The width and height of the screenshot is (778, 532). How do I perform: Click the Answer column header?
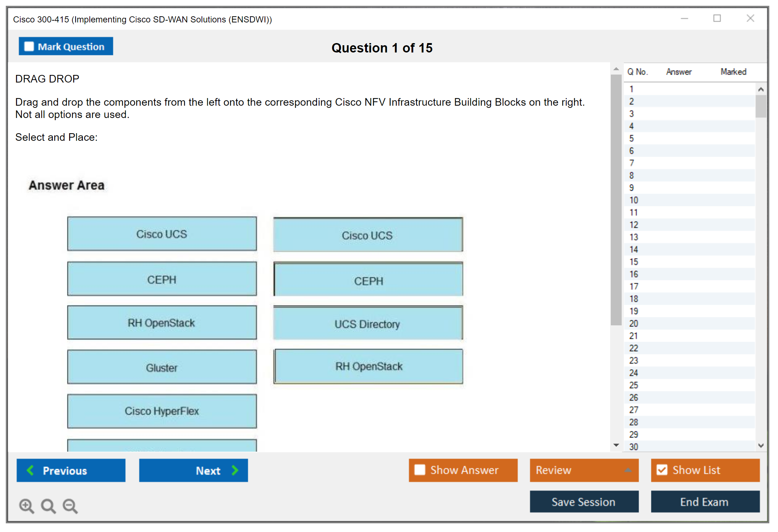(678, 72)
